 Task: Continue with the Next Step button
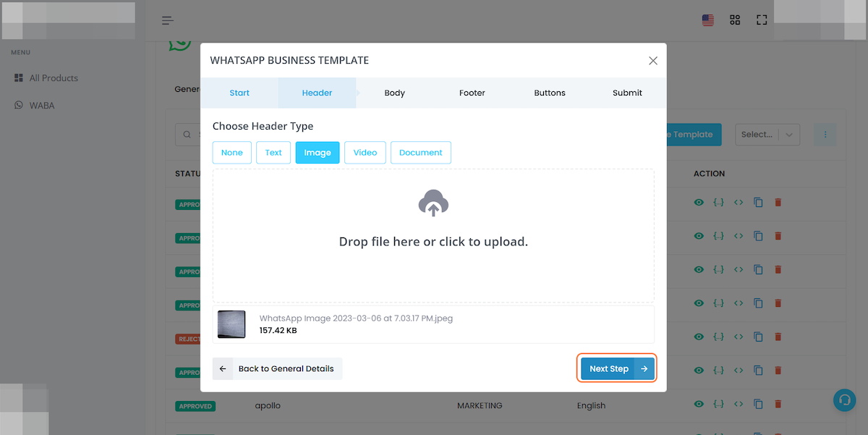point(618,368)
